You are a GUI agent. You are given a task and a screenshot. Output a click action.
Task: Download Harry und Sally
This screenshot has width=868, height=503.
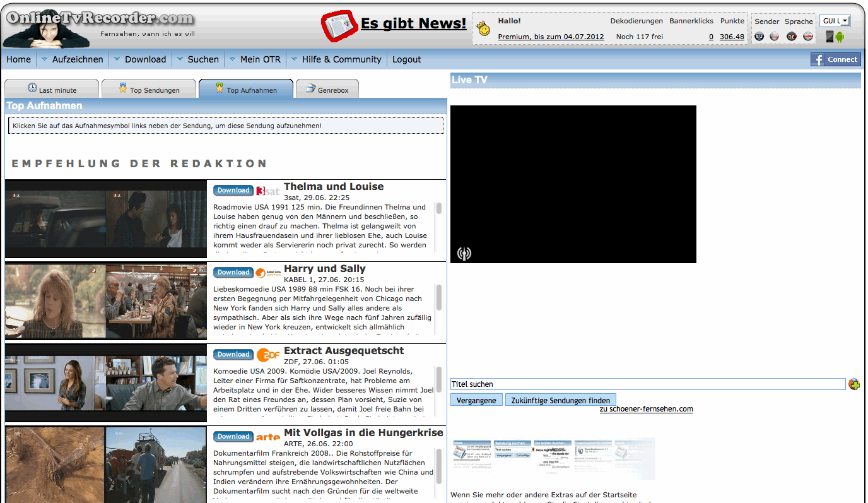[233, 273]
